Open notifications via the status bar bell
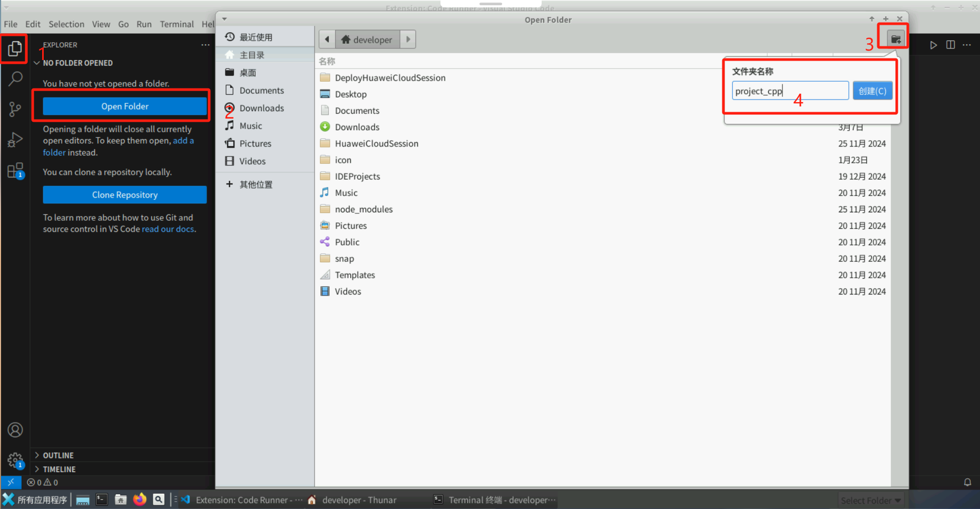980x509 pixels. tap(968, 482)
